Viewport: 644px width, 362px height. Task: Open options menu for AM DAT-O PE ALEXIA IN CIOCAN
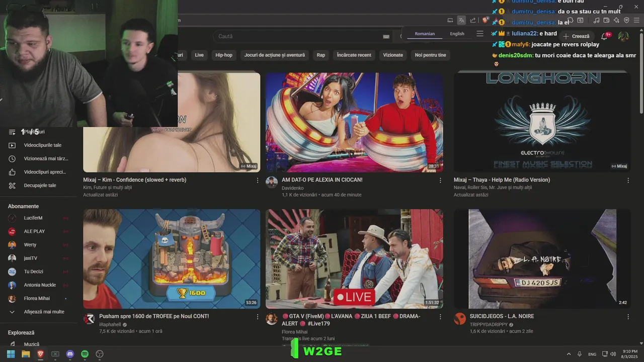click(440, 180)
